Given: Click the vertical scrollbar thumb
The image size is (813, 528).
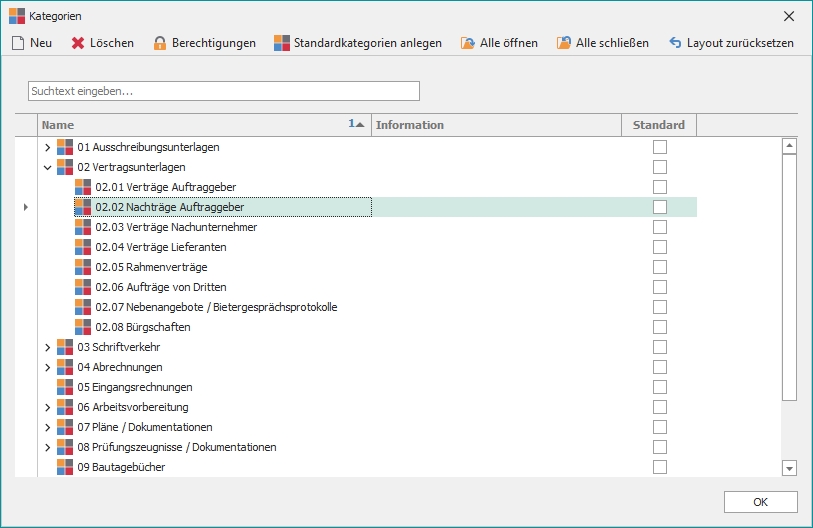Looking at the screenshot, I should pyautogui.click(x=789, y=277).
